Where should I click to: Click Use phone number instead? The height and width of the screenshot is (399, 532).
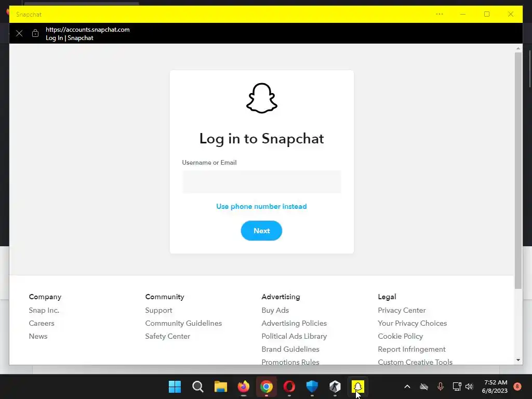262,206
